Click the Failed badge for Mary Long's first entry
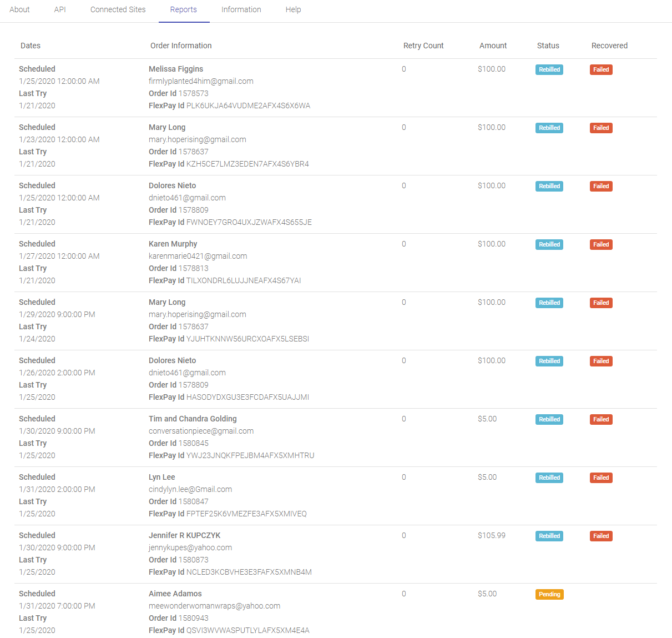The image size is (672, 638). 601,128
